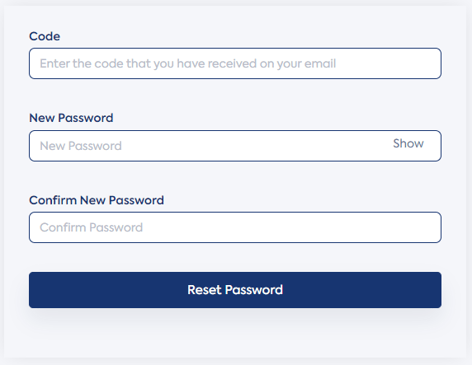The image size is (472, 365).
Task: Focus the New Password input field
Action: point(235,146)
